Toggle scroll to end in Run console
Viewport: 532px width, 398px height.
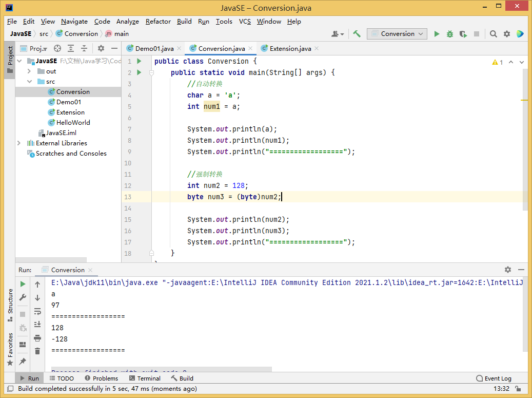tap(37, 325)
